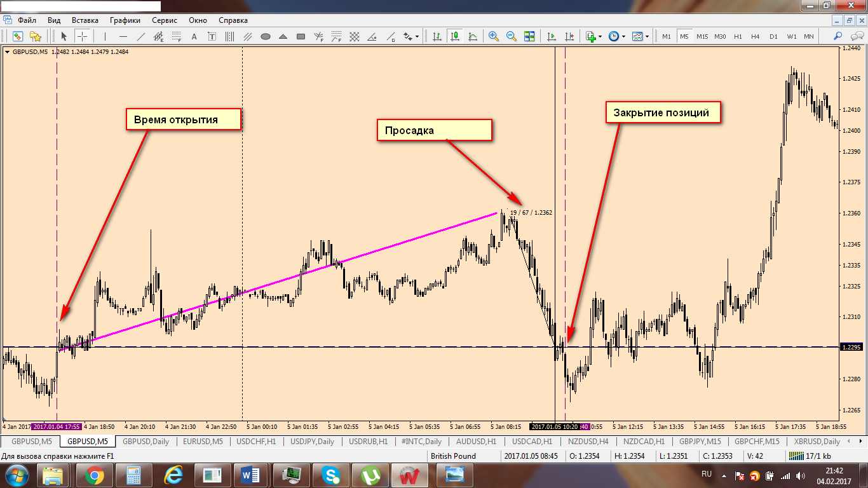Select the cycle lines tool
Screen dimensions: 868x488
click(x=230, y=36)
